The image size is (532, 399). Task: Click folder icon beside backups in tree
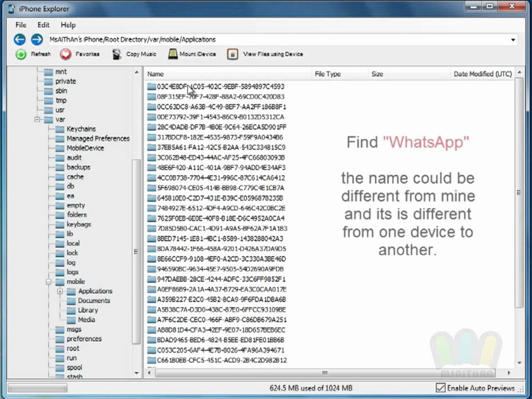(x=60, y=167)
